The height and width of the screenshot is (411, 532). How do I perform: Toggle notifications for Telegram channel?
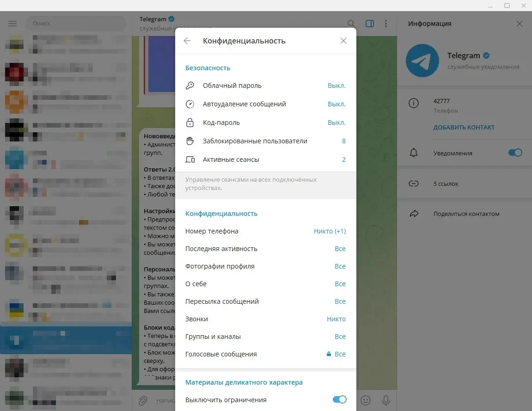coord(514,152)
